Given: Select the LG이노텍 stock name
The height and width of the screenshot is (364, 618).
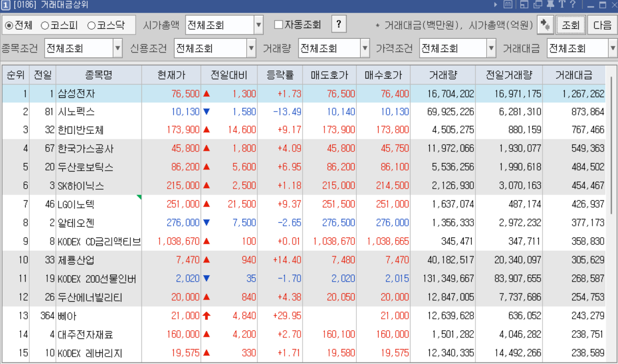Looking at the screenshot, I should pos(76,204).
